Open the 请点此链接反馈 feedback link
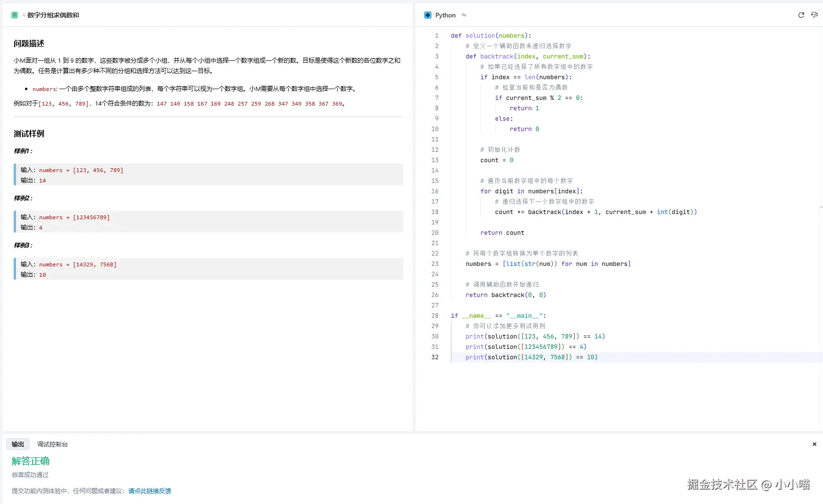823x504 pixels. [150, 491]
